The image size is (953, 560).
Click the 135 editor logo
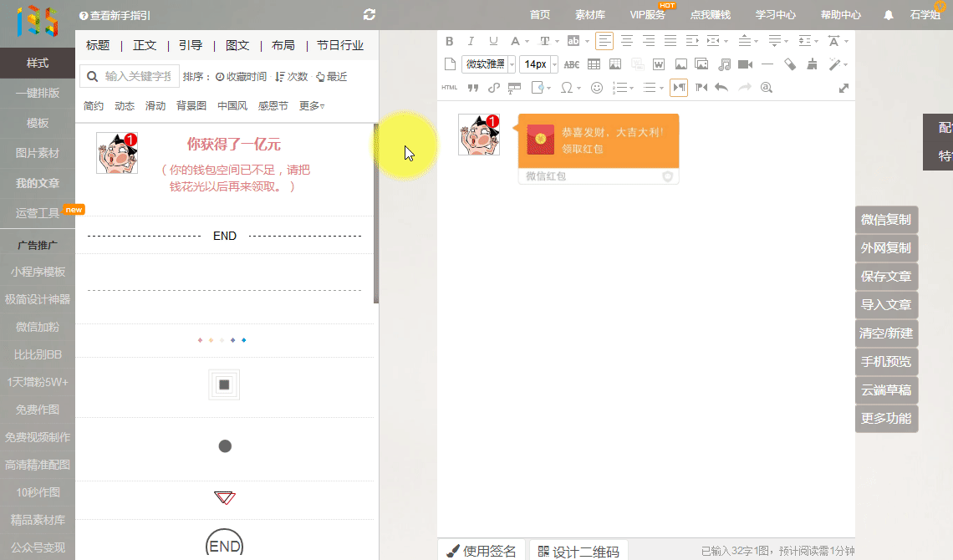click(37, 22)
